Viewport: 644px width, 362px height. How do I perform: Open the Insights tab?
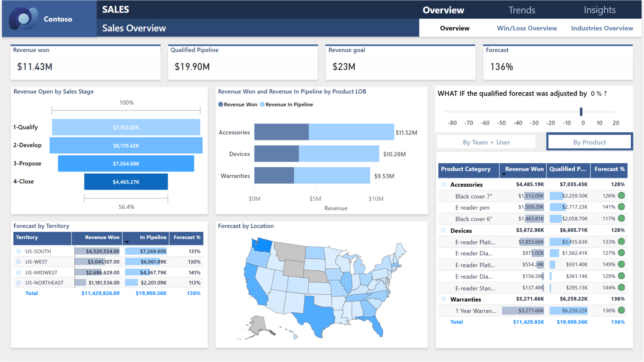click(x=599, y=10)
